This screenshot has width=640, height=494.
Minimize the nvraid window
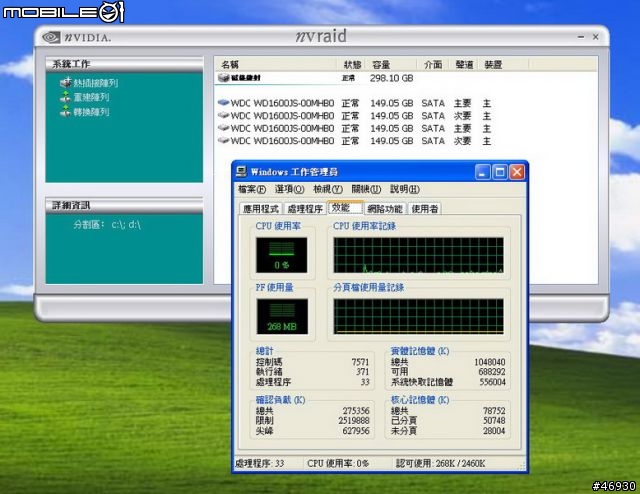click(581, 37)
